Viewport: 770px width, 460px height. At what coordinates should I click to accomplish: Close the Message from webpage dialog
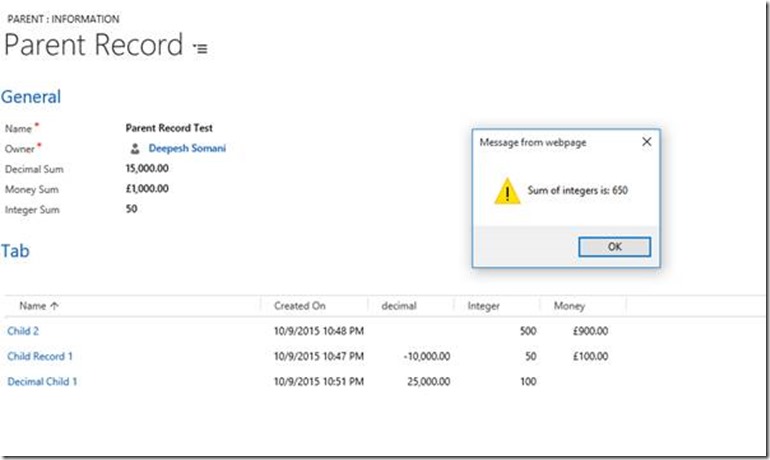[646, 142]
